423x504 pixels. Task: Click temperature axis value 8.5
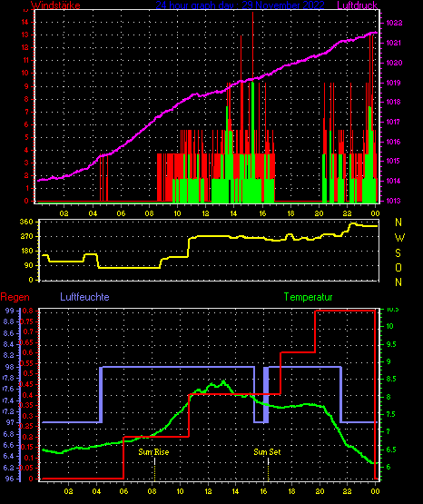pyautogui.click(x=392, y=379)
